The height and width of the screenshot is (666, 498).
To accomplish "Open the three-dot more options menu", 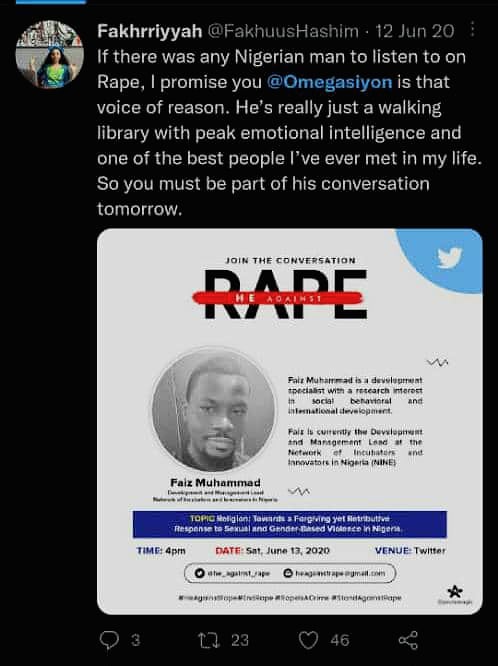I will pos(472,31).
